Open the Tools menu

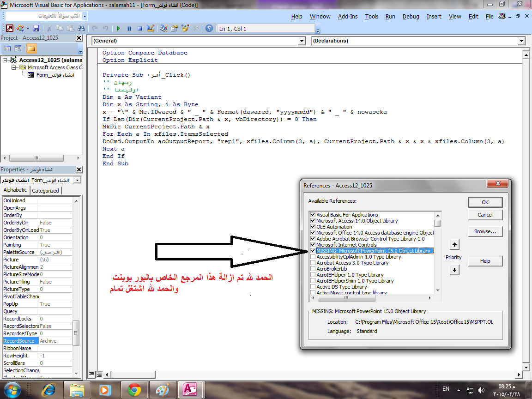tap(371, 16)
